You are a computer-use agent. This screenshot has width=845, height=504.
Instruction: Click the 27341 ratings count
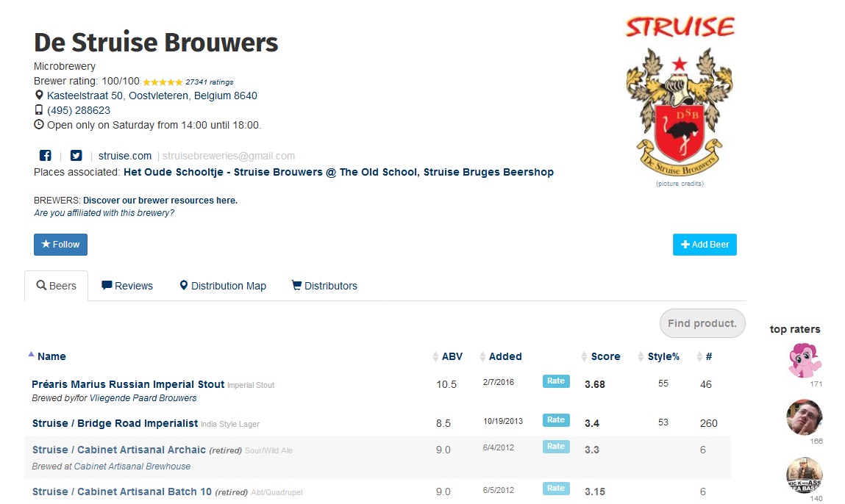pos(209,82)
